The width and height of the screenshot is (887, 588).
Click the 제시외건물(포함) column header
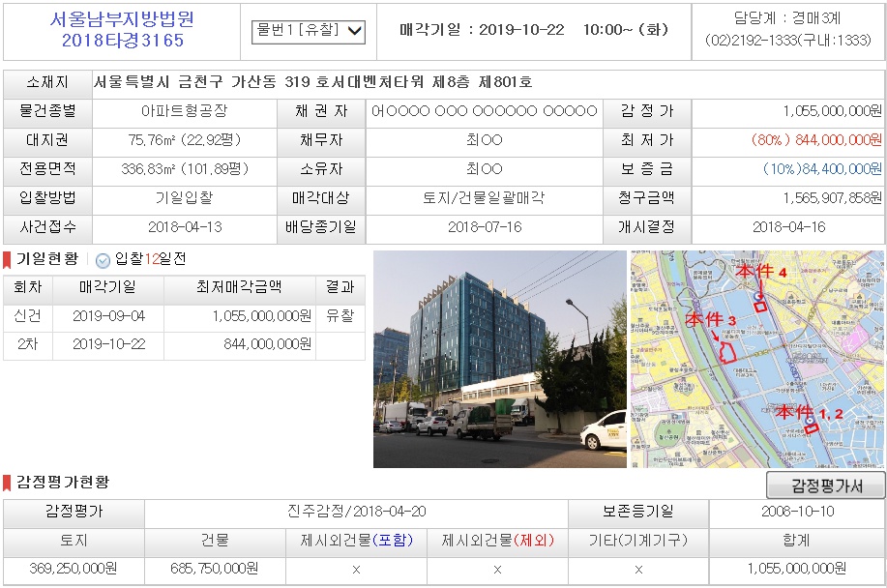[356, 541]
